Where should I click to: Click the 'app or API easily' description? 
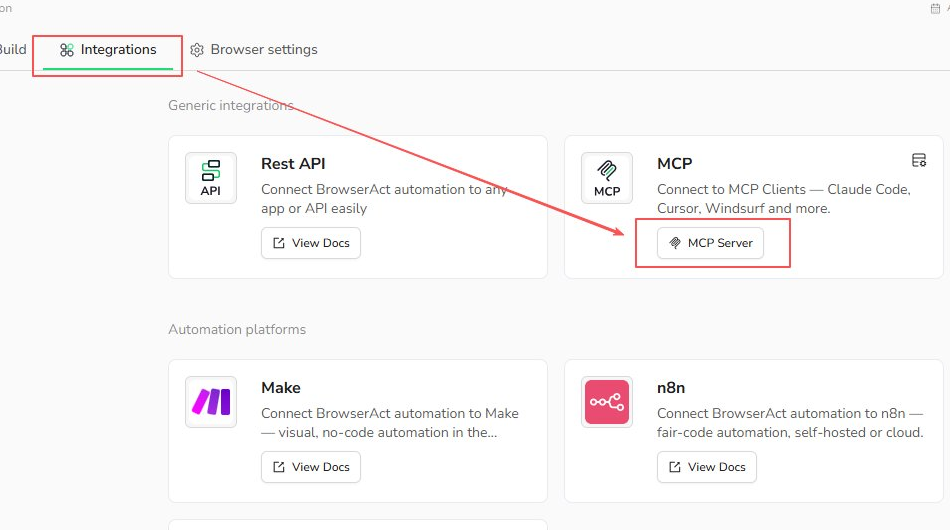384,199
